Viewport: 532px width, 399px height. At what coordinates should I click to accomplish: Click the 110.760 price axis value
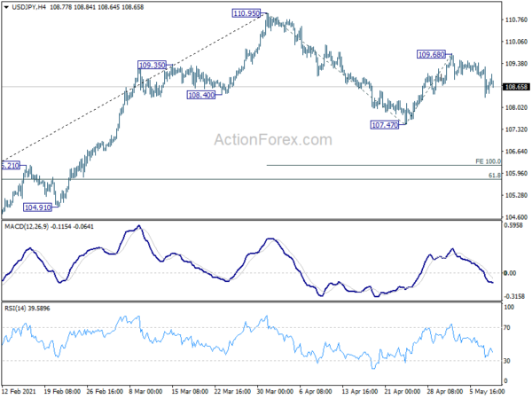click(x=516, y=20)
